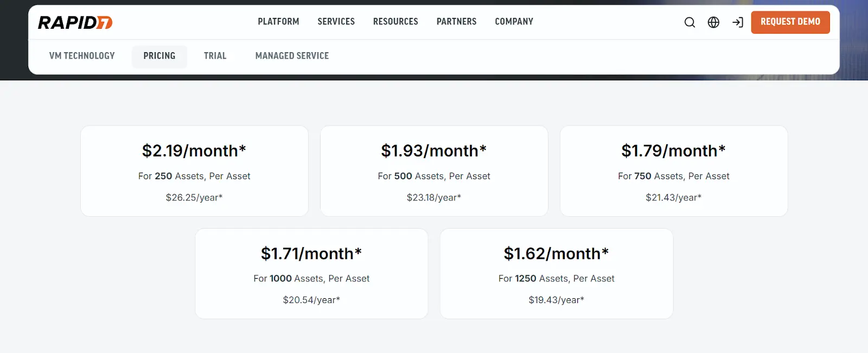Open the Company menu
The width and height of the screenshot is (868, 353).
click(x=514, y=22)
